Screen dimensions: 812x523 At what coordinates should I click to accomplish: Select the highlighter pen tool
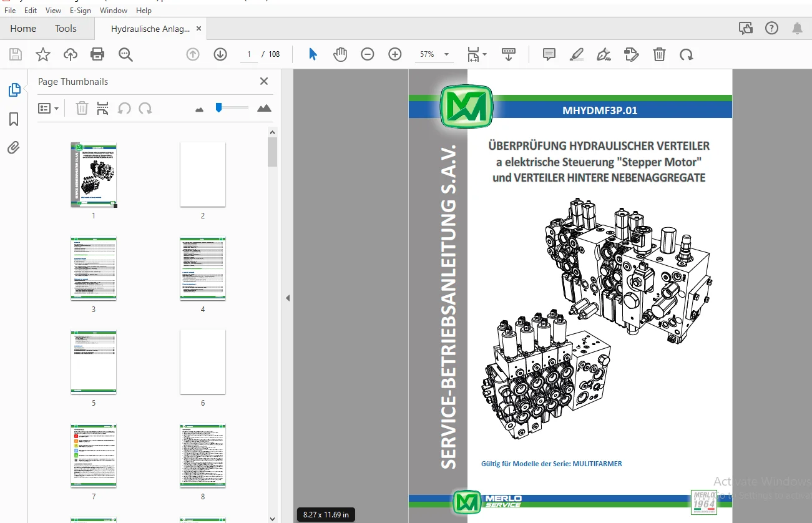tap(577, 54)
